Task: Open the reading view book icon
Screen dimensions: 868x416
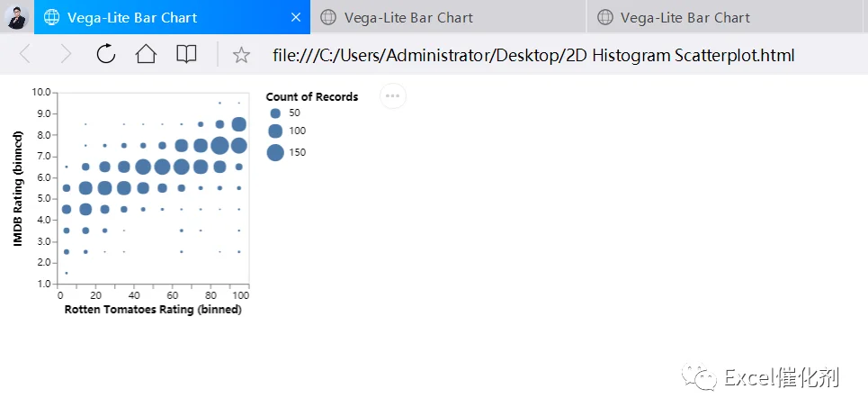Action: point(186,54)
